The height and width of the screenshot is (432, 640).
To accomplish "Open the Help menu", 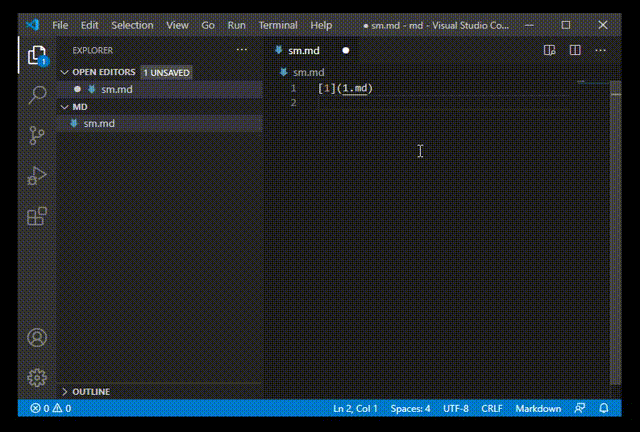I will click(x=321, y=25).
